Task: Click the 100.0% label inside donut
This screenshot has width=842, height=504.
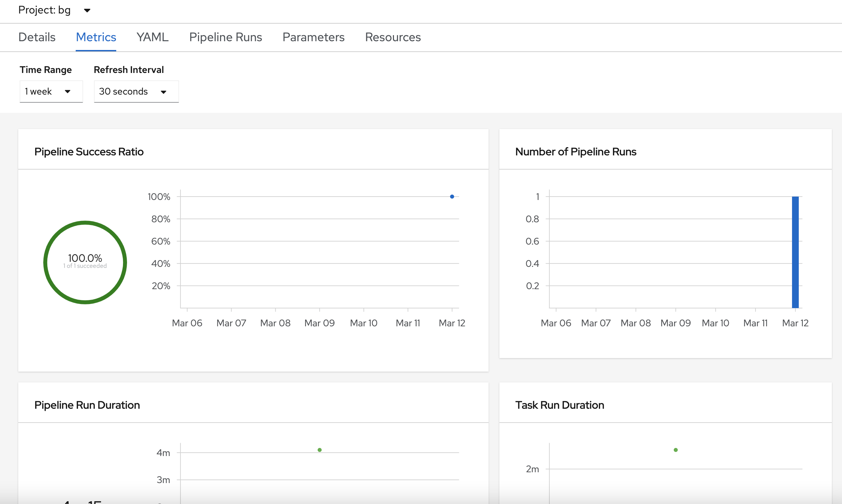Action: pos(85,258)
